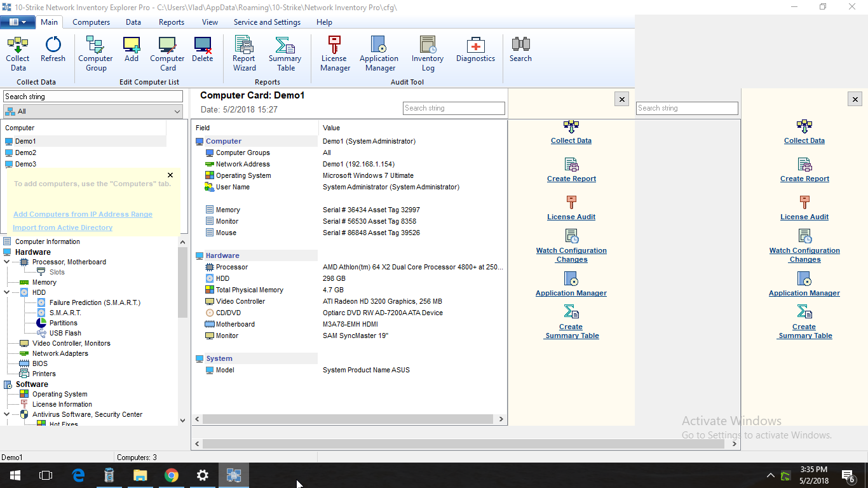Screen dimensions: 868x488
Task: Open Application Manager in the ribbon
Action: [379, 53]
